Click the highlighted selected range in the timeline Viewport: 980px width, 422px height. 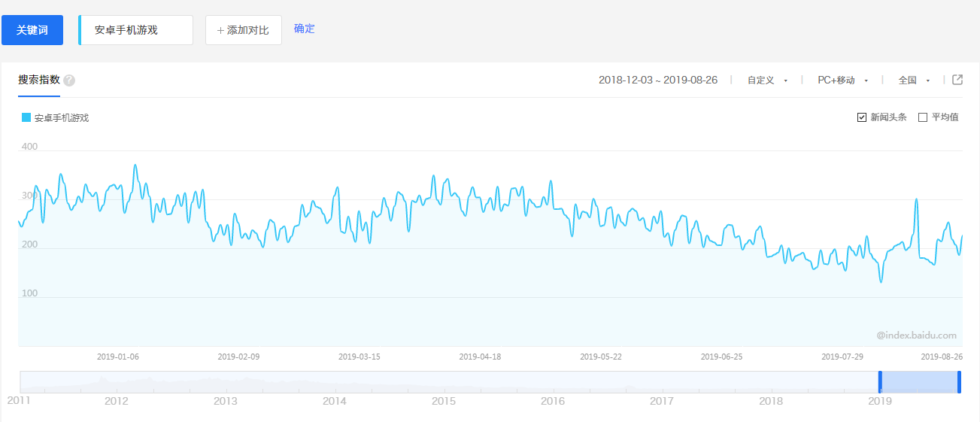click(x=919, y=382)
